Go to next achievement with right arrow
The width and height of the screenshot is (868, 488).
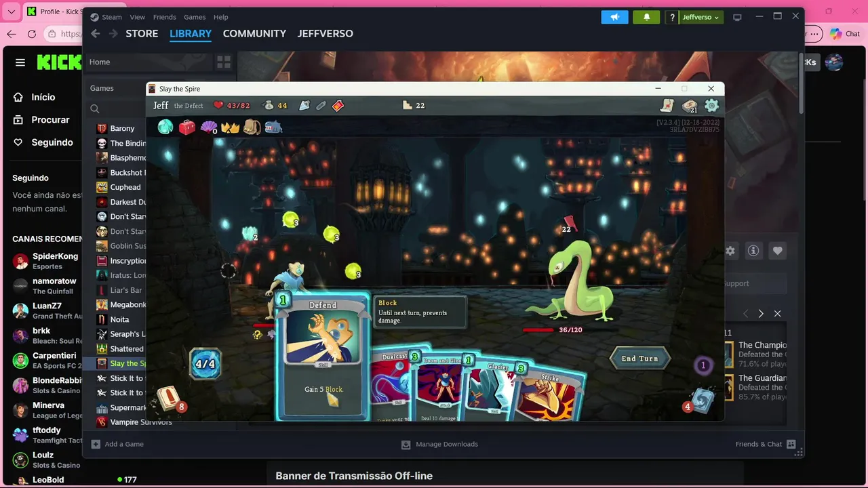761,314
